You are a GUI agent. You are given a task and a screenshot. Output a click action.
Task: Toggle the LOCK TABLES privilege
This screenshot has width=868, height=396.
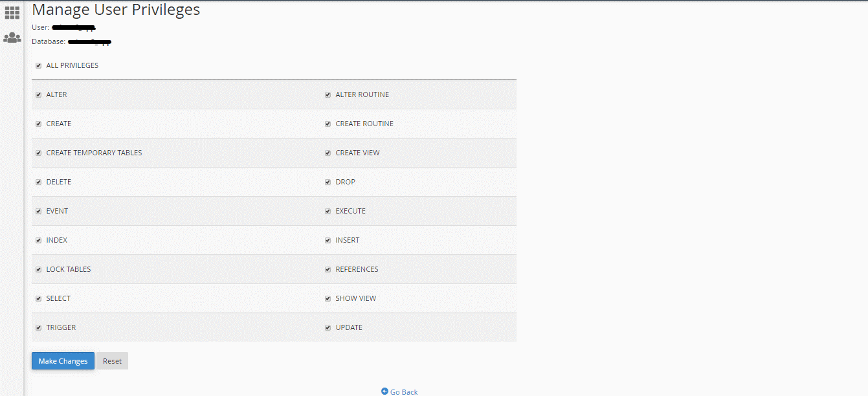38,269
